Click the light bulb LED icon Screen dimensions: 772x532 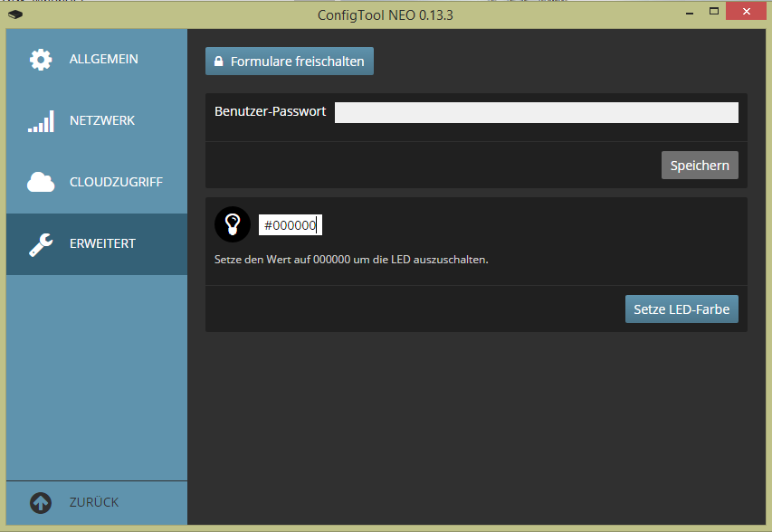(x=232, y=224)
